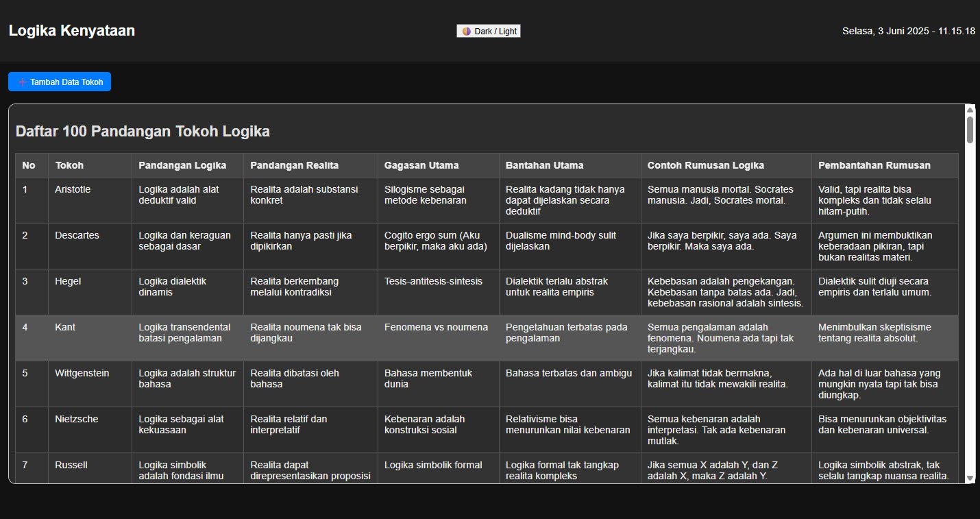
Task: Click the Pandangan Logika column header
Action: [x=188, y=165]
